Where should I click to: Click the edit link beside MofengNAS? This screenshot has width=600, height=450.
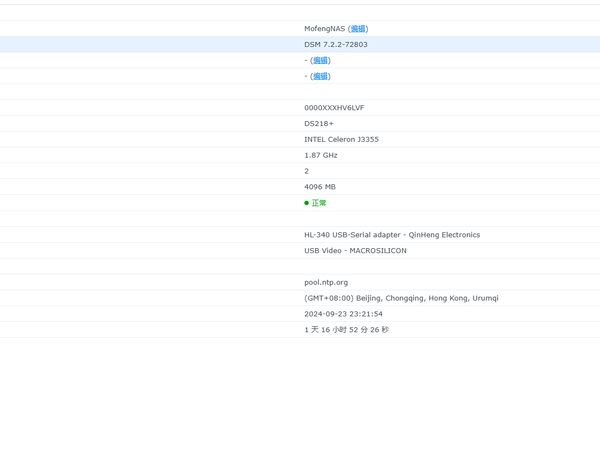coord(358,29)
